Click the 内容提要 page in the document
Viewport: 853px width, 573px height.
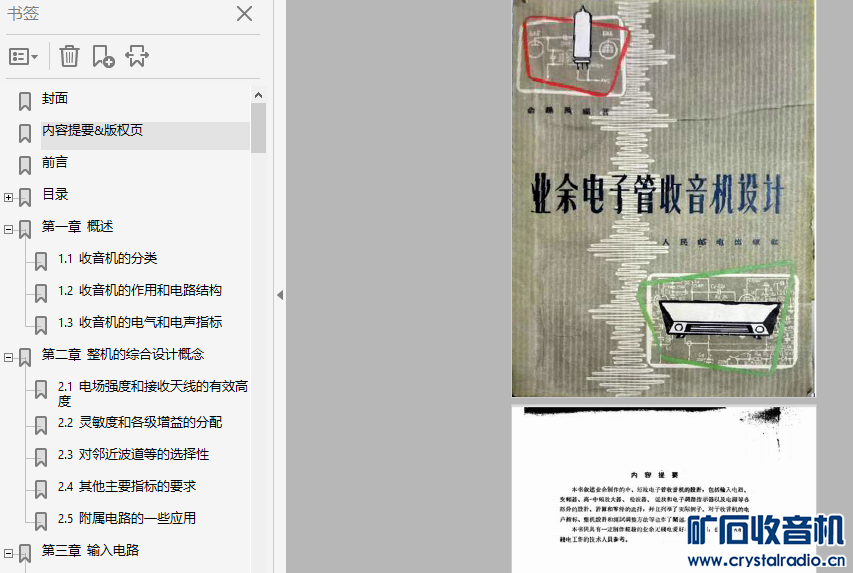click(663, 490)
